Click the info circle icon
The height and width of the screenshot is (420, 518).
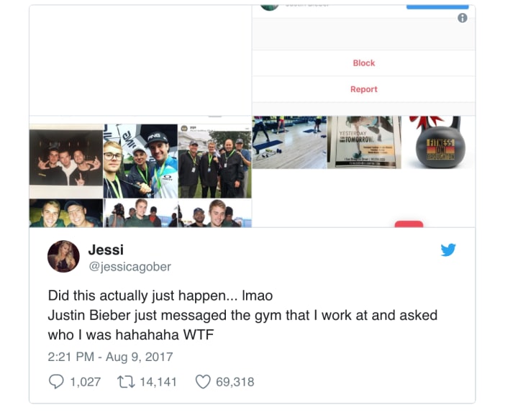coord(462,18)
